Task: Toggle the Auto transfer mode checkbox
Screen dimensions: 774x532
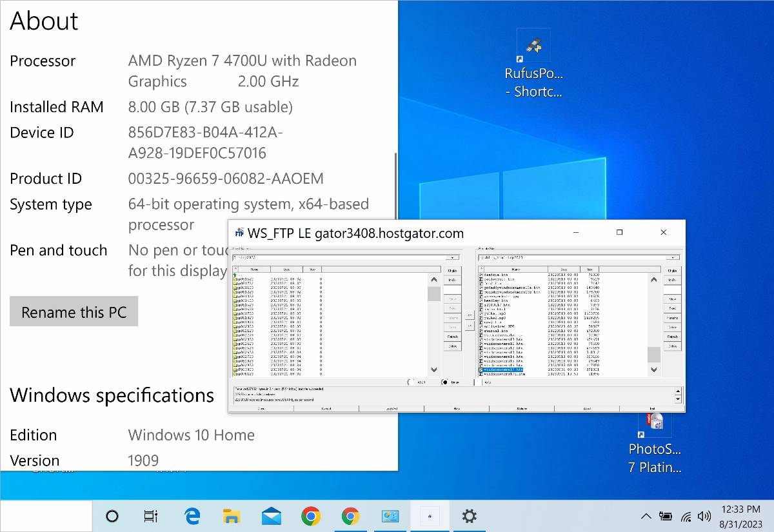Action: click(478, 382)
